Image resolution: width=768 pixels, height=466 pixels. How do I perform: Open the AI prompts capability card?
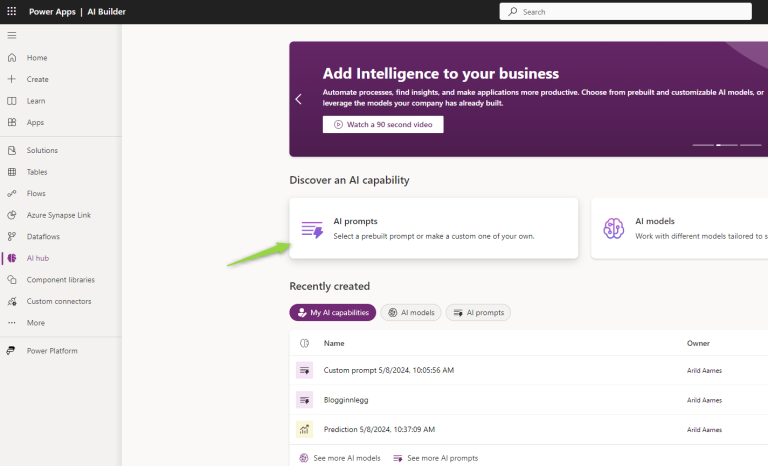point(433,228)
